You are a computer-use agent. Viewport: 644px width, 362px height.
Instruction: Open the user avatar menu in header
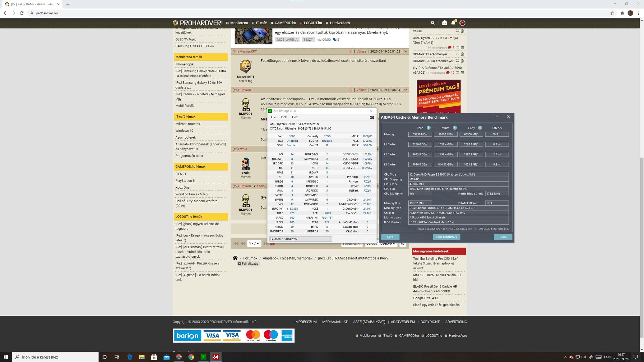click(462, 23)
